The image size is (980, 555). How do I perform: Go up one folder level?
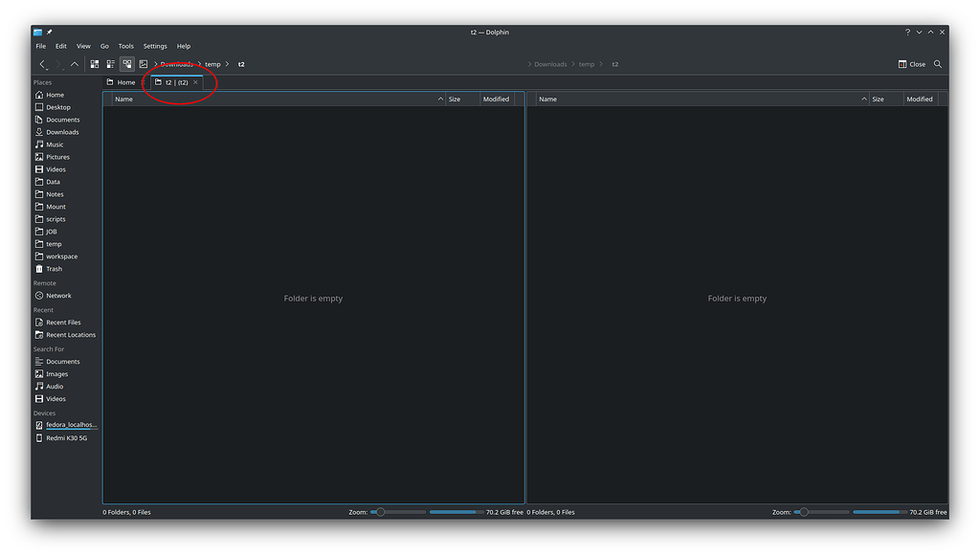tap(75, 64)
